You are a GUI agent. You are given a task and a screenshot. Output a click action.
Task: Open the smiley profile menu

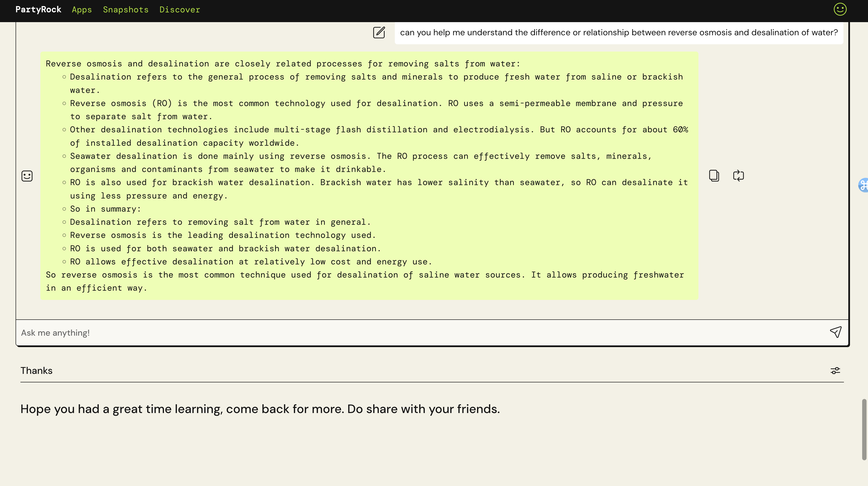point(840,9)
